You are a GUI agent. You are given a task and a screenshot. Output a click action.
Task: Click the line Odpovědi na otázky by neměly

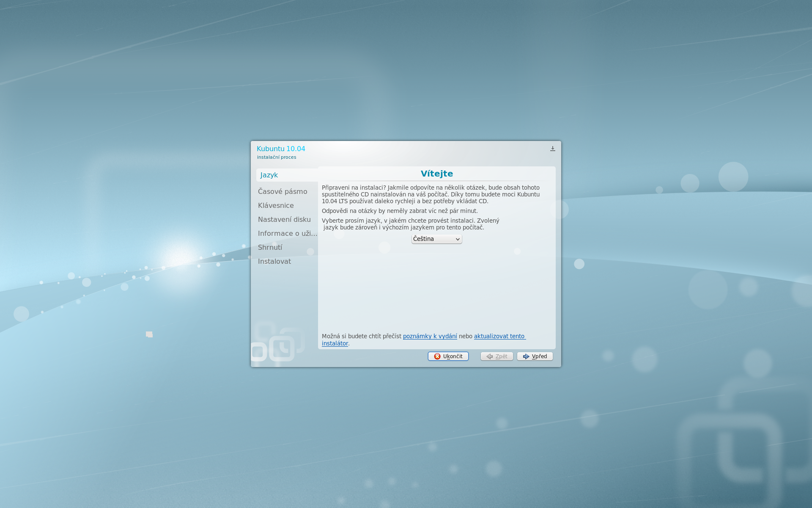(x=400, y=211)
